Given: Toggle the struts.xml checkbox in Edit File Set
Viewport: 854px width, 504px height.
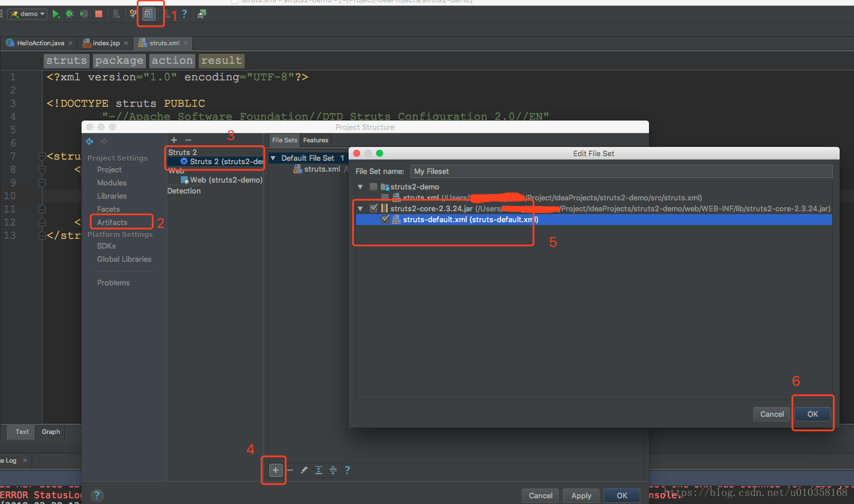Looking at the screenshot, I should tap(385, 198).
